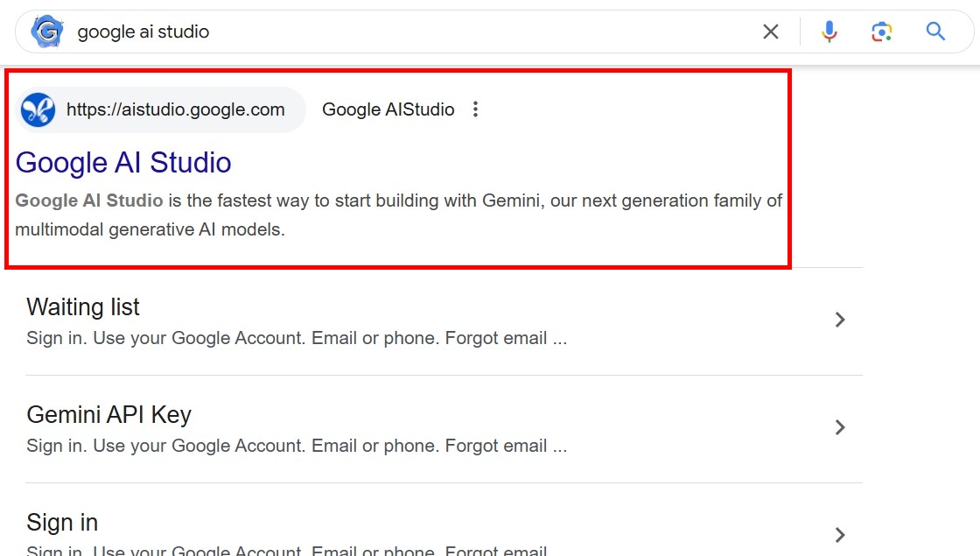Click the Google logo in search bar

(46, 32)
